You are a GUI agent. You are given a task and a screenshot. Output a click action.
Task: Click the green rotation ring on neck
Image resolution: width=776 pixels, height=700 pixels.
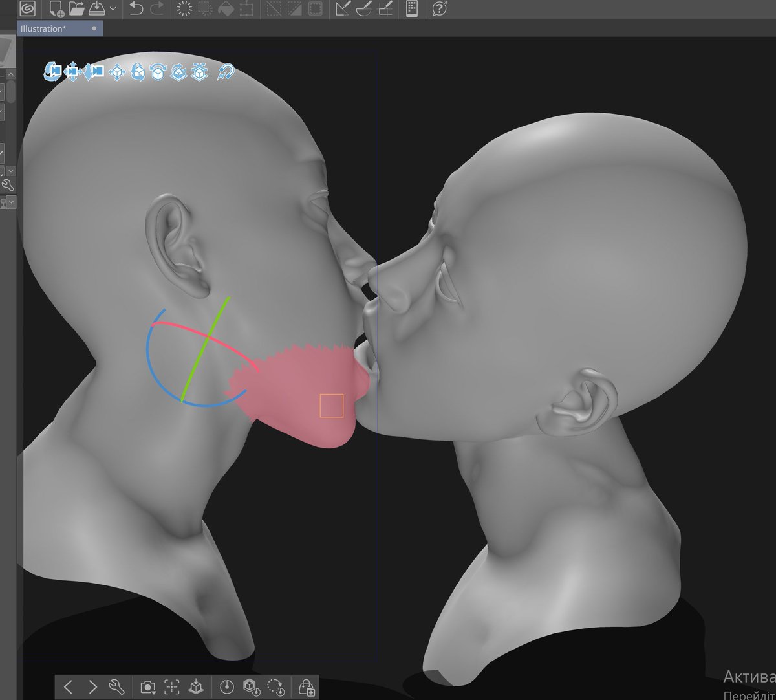204,349
